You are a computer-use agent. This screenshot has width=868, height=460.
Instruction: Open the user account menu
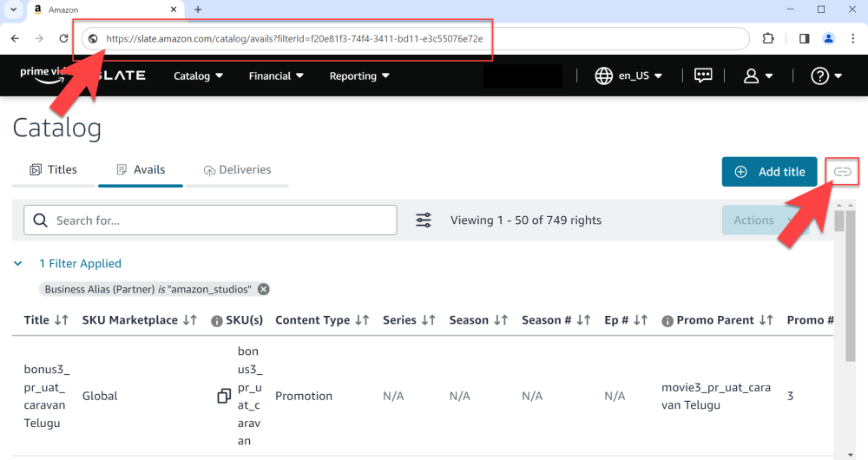tap(758, 76)
